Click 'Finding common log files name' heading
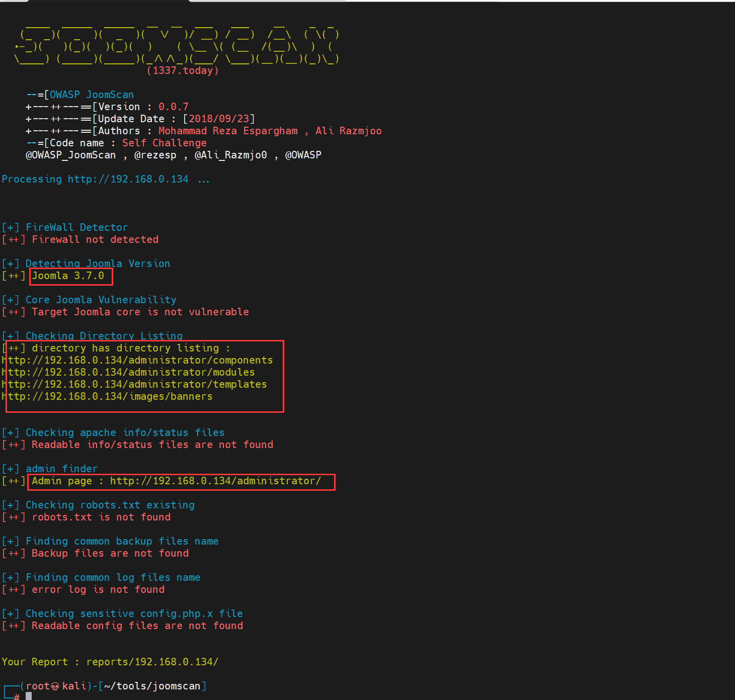 click(x=113, y=577)
